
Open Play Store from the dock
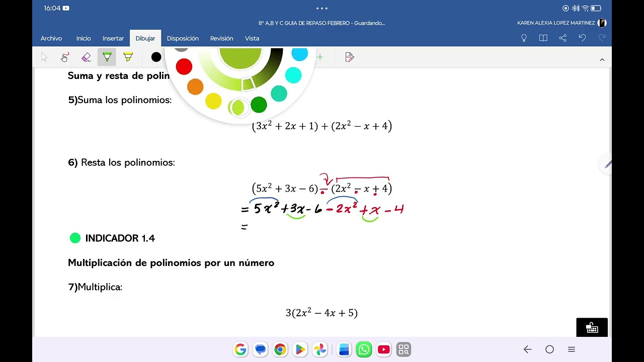[x=300, y=349]
